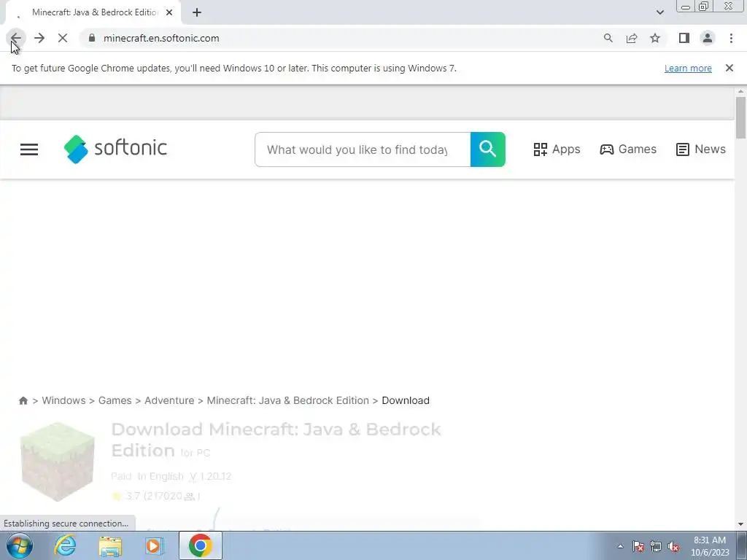
Task: Click the vertical scrollbar thumb
Action: tap(740, 117)
